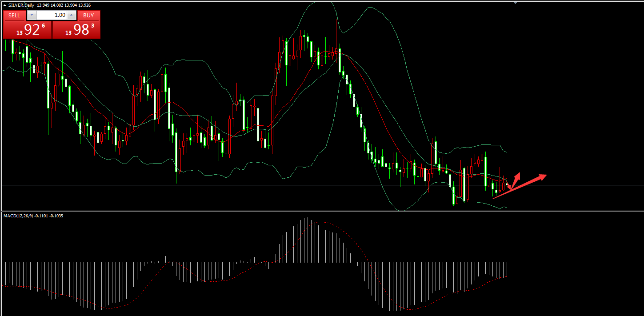Collapse the one-click trading panel arrow
Image resolution: width=644 pixels, height=316 pixels.
coord(5,5)
